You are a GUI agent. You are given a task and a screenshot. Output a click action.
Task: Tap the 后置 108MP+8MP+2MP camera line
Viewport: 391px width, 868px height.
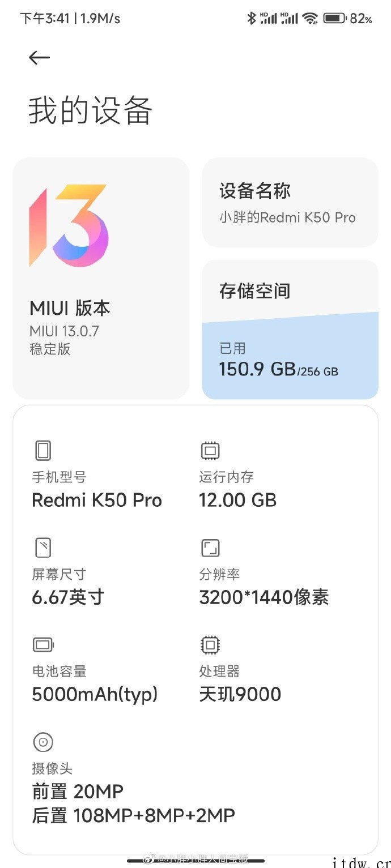(133, 815)
